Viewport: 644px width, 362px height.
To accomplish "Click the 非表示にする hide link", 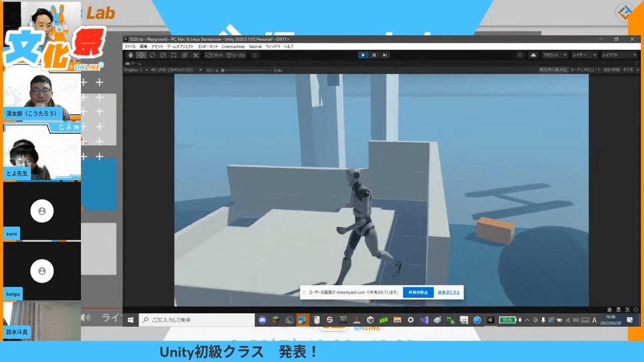I will click(448, 292).
